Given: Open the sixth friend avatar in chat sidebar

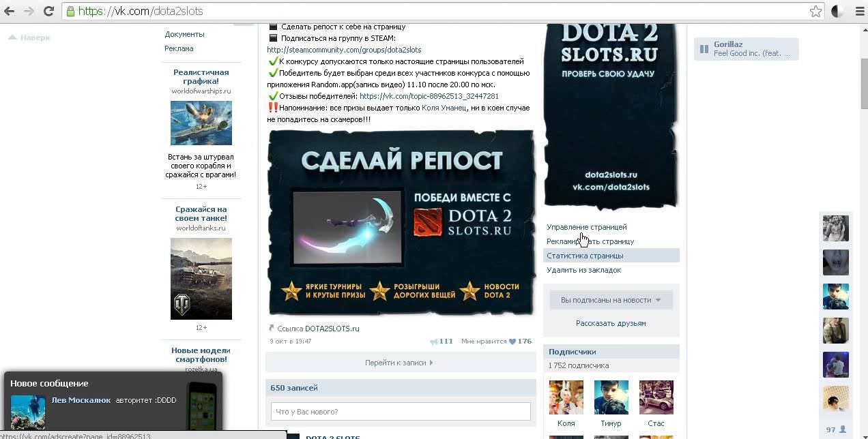Looking at the screenshot, I should (x=835, y=399).
